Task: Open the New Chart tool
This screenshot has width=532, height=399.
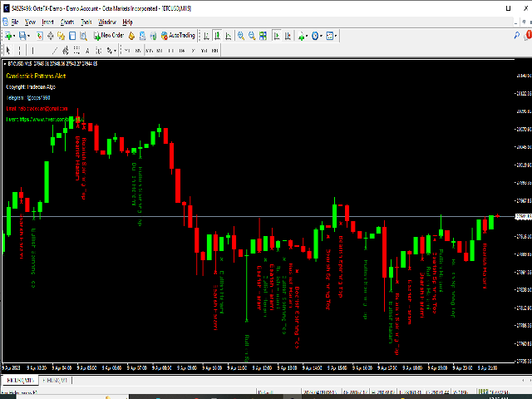Action: [8, 36]
